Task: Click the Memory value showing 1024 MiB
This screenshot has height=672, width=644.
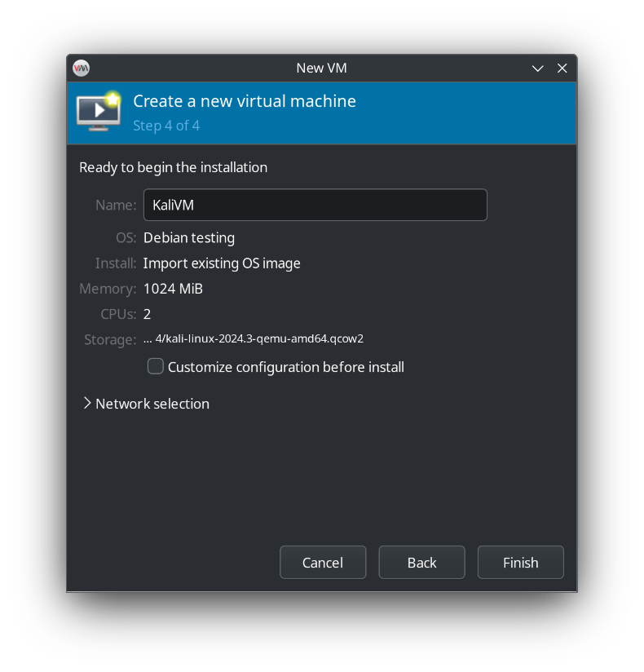Action: tap(173, 289)
